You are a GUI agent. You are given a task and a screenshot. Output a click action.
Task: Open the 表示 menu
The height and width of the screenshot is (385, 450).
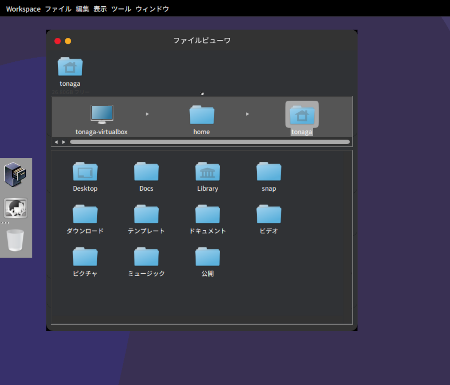100,9
